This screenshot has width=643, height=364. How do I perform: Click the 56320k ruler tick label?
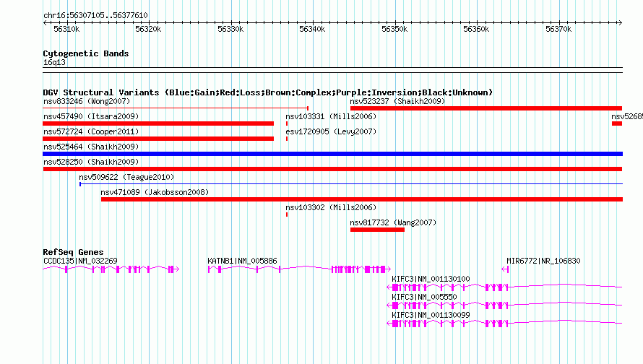148,29
